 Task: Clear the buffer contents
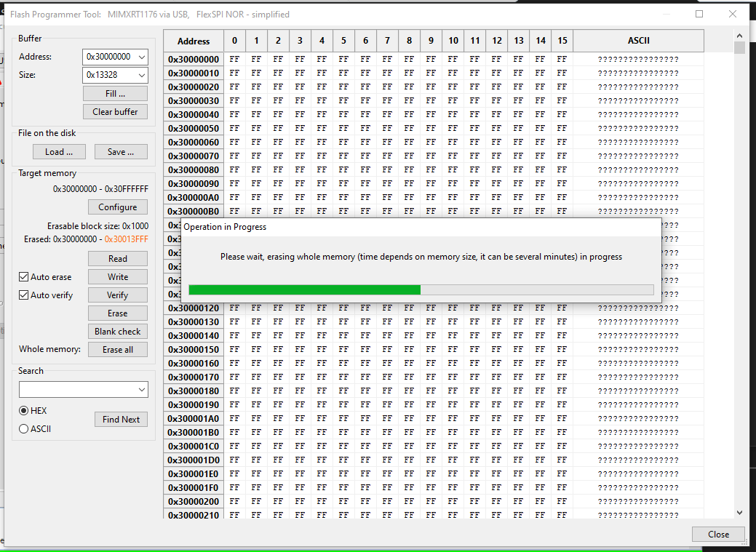point(115,111)
